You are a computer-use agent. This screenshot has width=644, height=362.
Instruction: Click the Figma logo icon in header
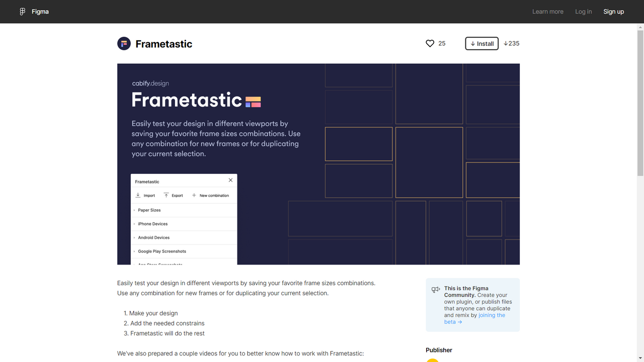pyautogui.click(x=22, y=12)
